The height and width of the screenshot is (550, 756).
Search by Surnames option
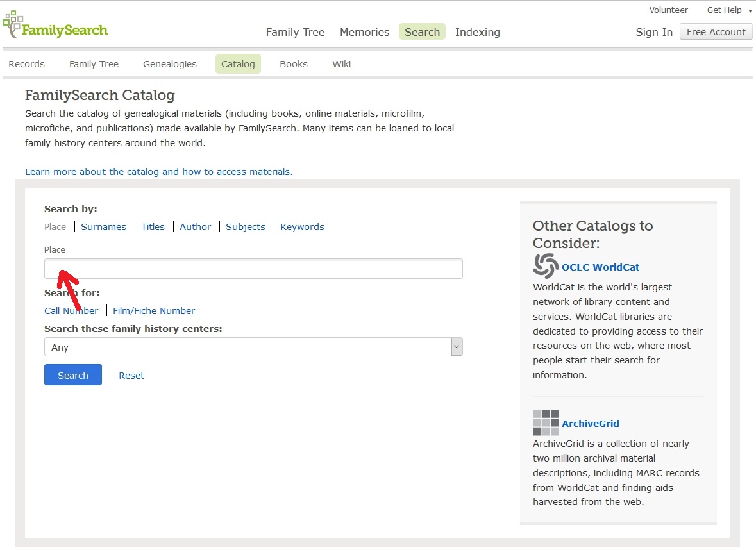(103, 227)
